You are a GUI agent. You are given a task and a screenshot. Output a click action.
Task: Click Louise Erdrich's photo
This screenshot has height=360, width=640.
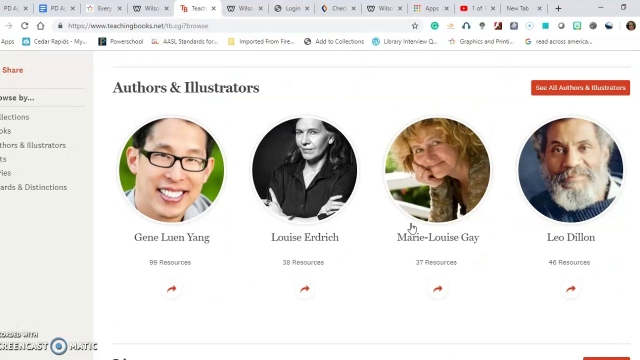(x=304, y=170)
